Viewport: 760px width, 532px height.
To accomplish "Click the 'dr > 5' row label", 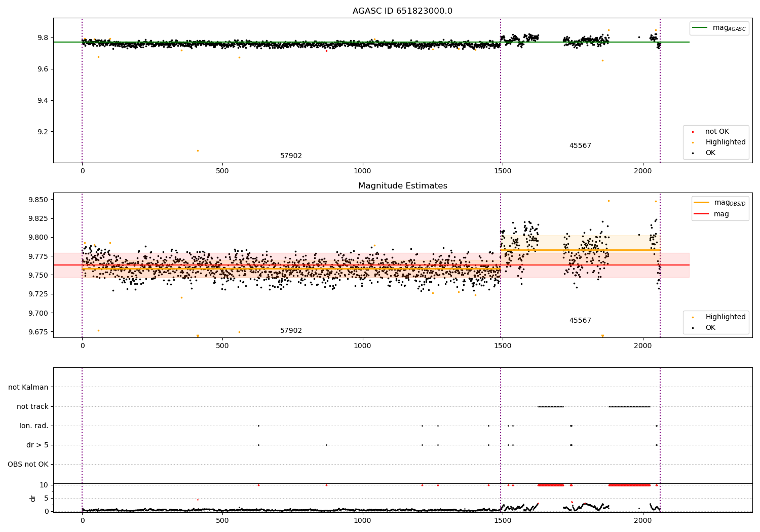I will (x=37, y=445).
